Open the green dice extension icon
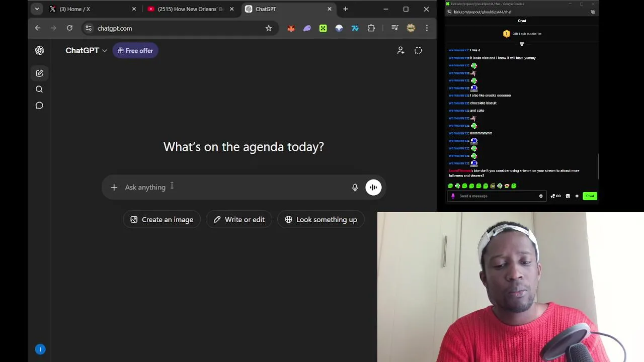Image resolution: width=644 pixels, height=362 pixels. pyautogui.click(x=323, y=29)
